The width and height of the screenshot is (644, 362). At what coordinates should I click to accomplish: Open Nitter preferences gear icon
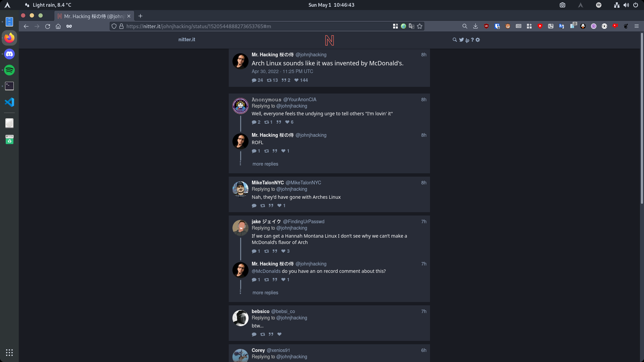click(x=478, y=40)
